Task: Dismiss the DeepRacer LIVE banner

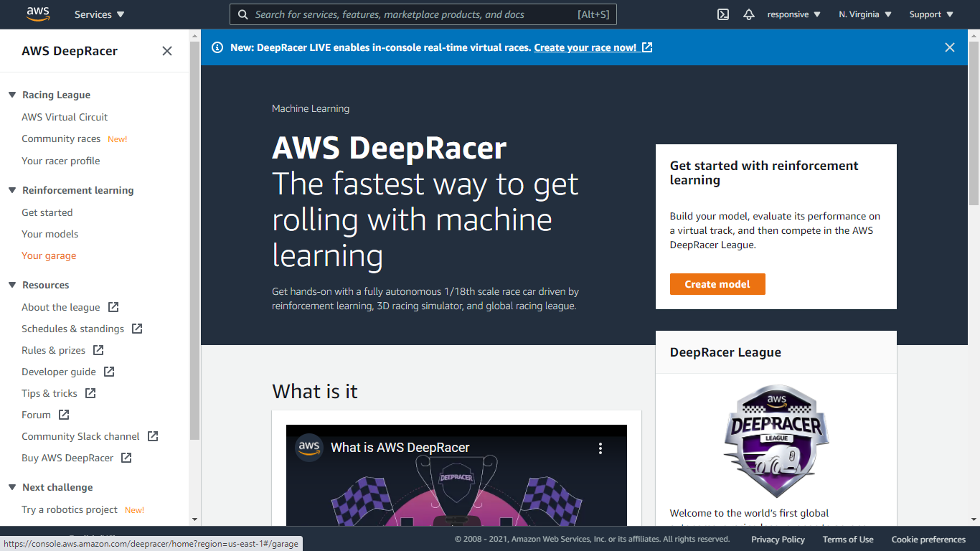Action: (950, 47)
